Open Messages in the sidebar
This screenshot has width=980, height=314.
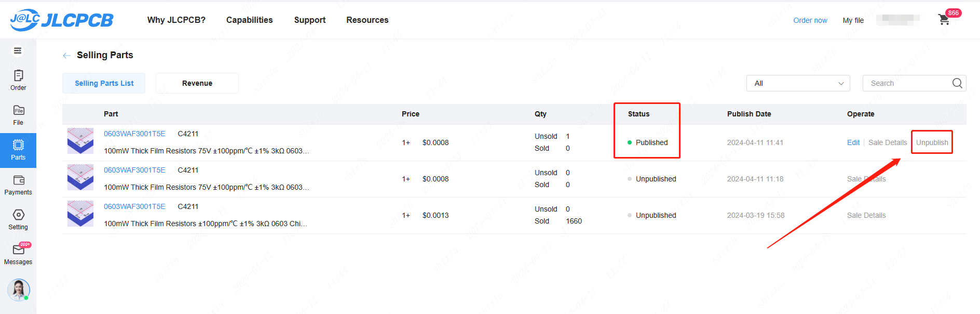click(x=18, y=254)
